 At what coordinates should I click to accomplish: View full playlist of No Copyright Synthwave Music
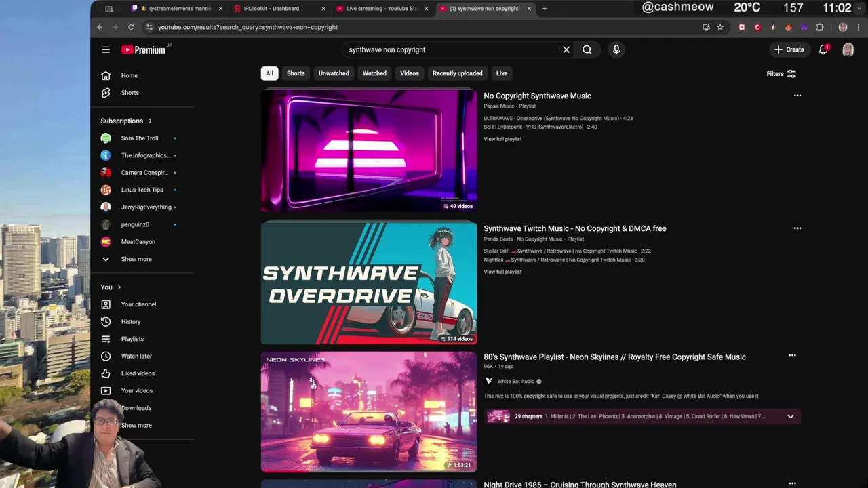[502, 139]
